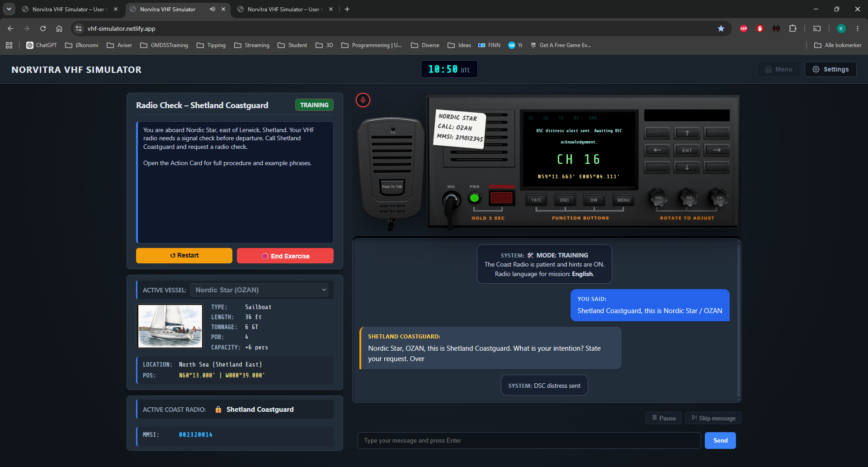
Task: Open Alle bokmerker folder
Action: click(838, 45)
